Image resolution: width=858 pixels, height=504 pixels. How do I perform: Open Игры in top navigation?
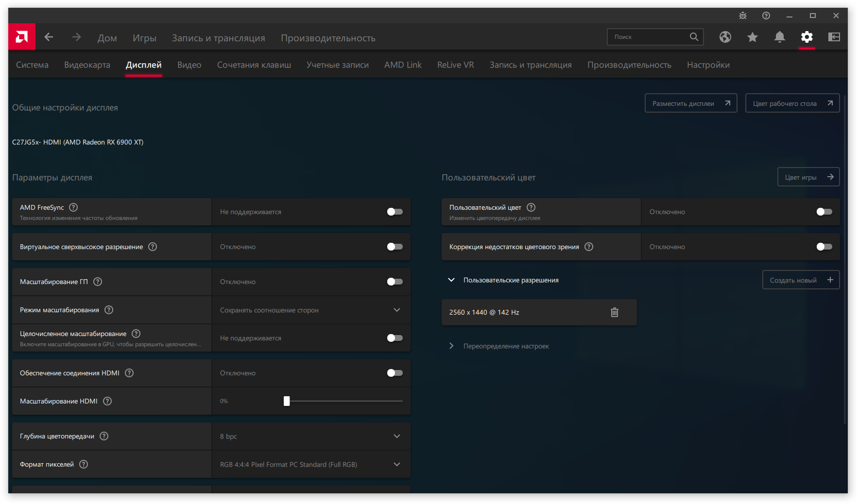point(144,38)
